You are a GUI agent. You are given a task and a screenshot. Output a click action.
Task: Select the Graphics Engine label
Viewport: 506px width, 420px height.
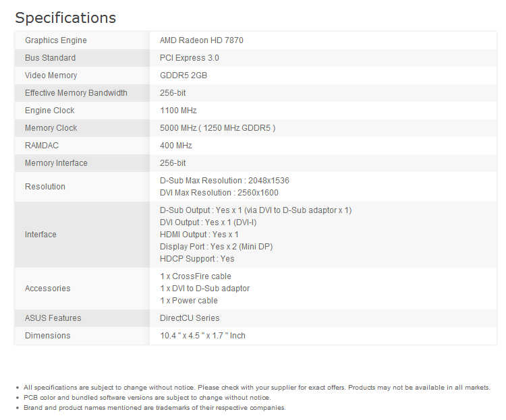[x=56, y=40]
